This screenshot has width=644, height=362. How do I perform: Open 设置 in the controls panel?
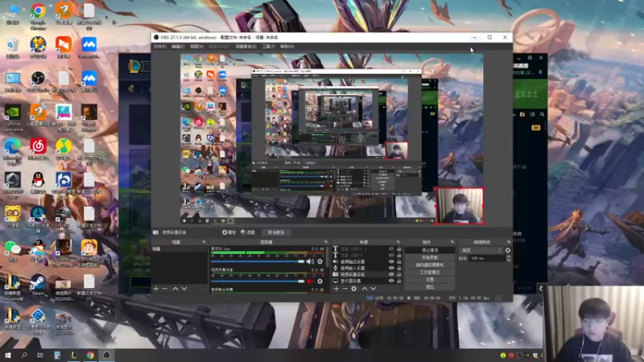tap(430, 279)
